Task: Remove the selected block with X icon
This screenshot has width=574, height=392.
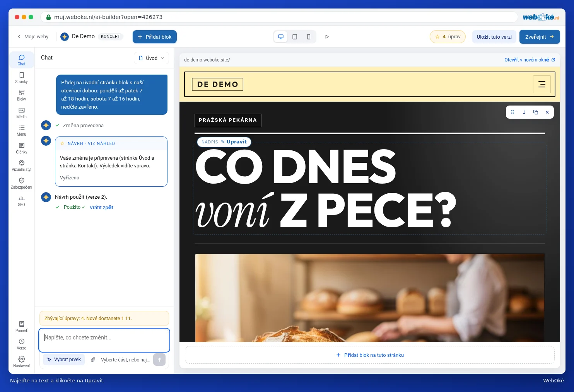Action: point(547,112)
